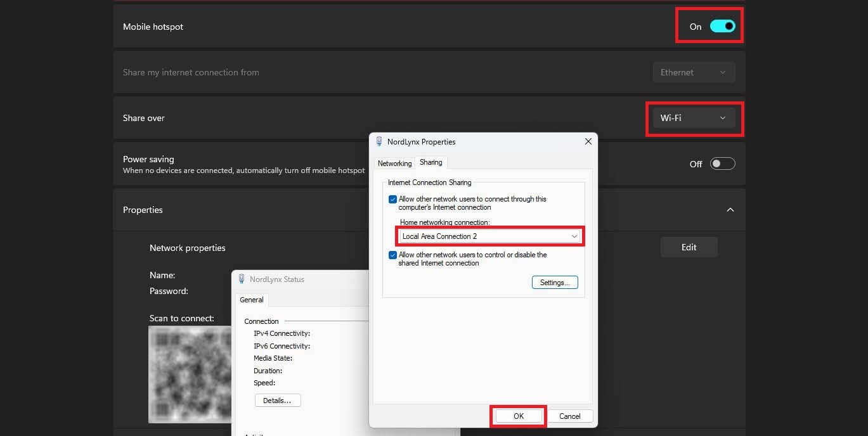
Task: Cancel the NordLynx Properties dialog
Action: (x=569, y=416)
